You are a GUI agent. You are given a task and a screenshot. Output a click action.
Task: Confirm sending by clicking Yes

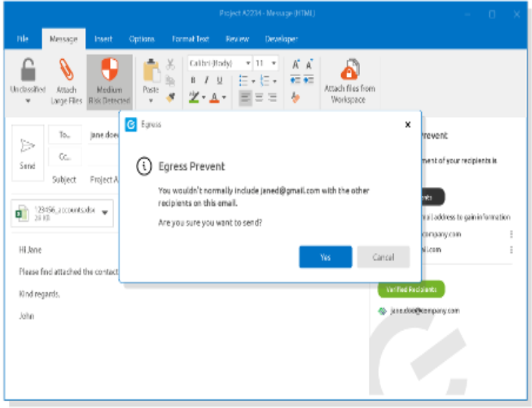325,257
